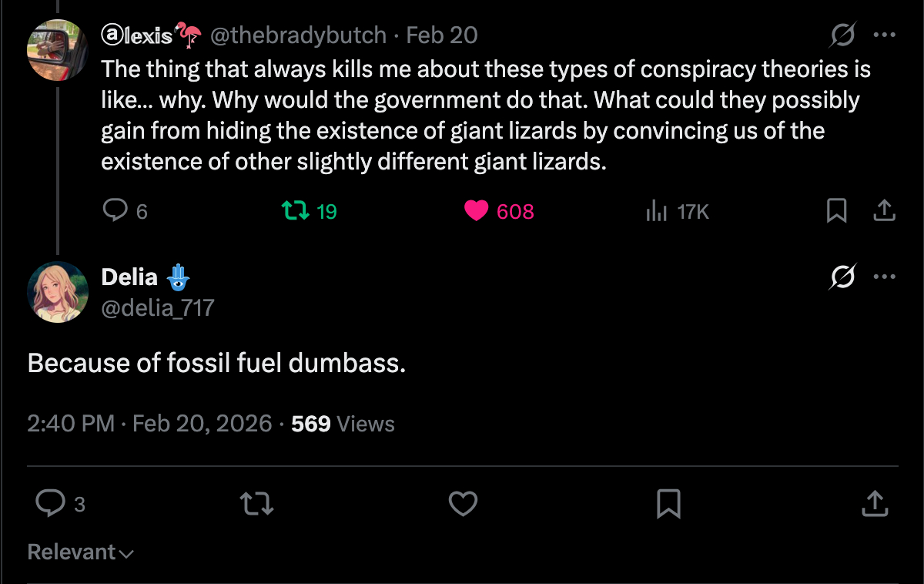Image resolution: width=924 pixels, height=584 pixels.
Task: Like Delia's fossil fuel tweet
Action: pyautogui.click(x=463, y=504)
